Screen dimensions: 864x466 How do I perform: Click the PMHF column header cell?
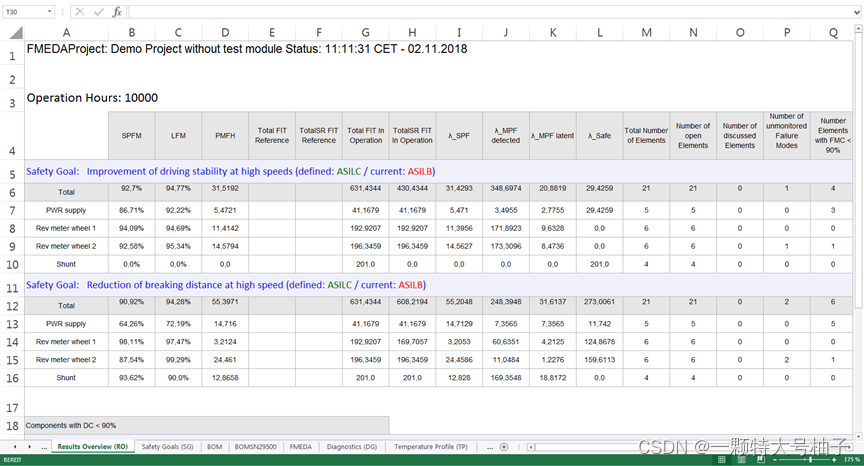[x=225, y=136]
